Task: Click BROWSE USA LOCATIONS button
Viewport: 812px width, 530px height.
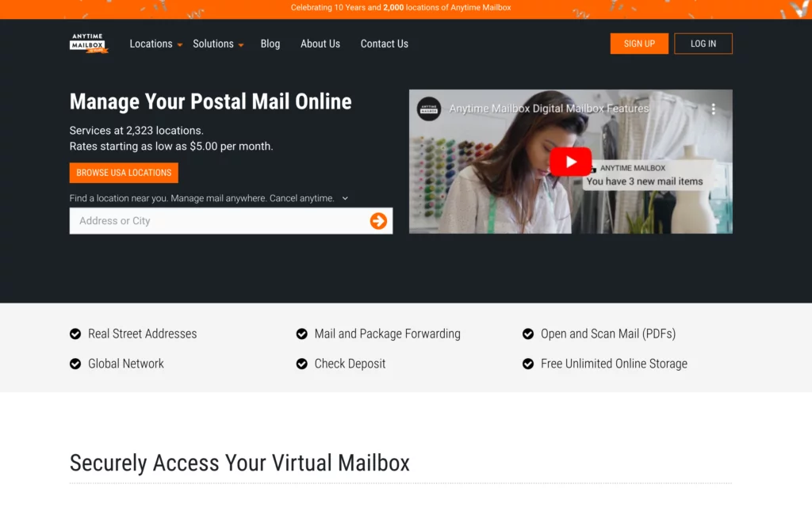Action: point(124,173)
